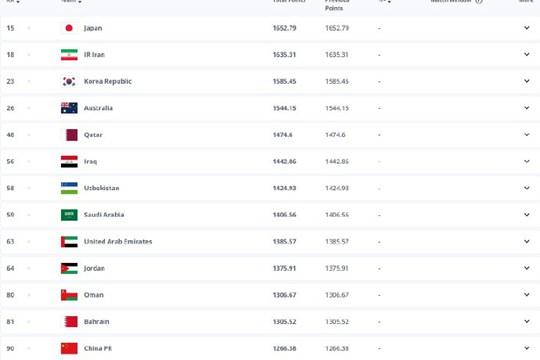Sort table by rank column header
The height and width of the screenshot is (360, 540).
tap(13, 1)
